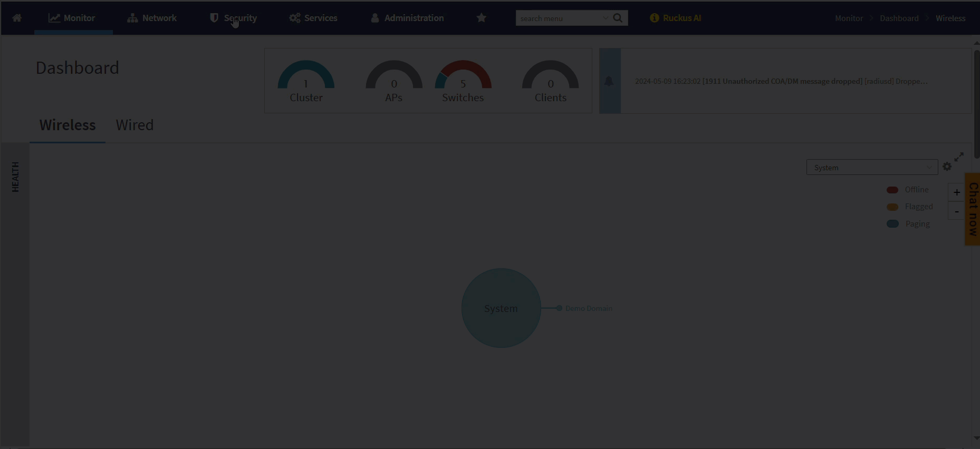Click the search magnifier icon
Screen dimensions: 980x449
pos(618,18)
